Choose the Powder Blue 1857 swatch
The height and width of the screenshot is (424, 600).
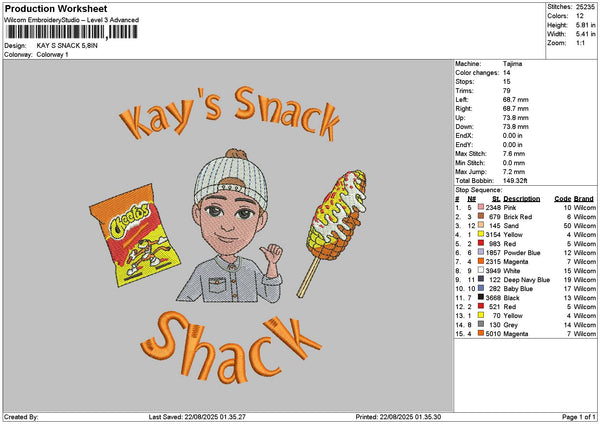click(481, 253)
